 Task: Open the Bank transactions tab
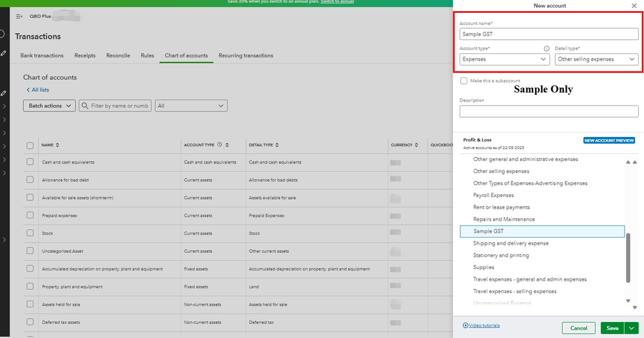(42, 55)
